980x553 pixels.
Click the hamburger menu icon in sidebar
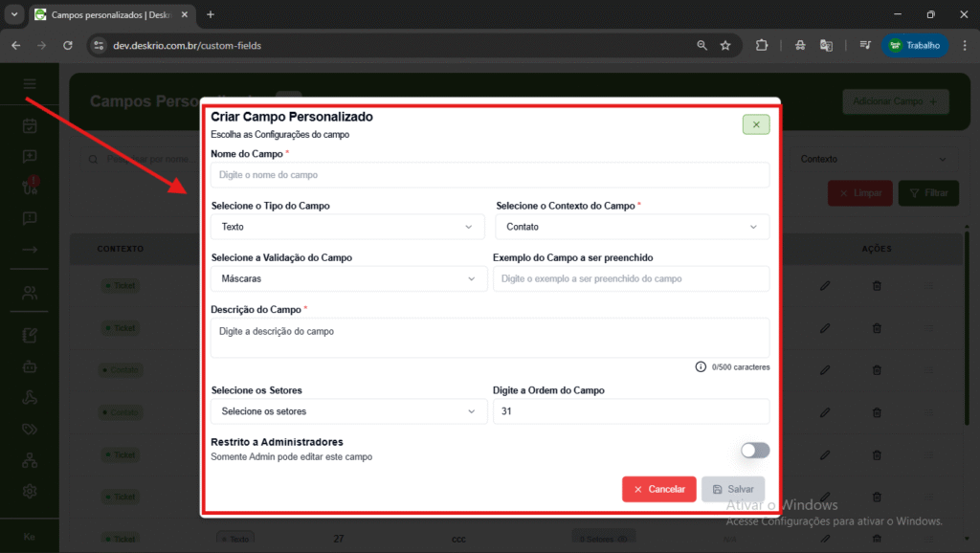pos(30,84)
